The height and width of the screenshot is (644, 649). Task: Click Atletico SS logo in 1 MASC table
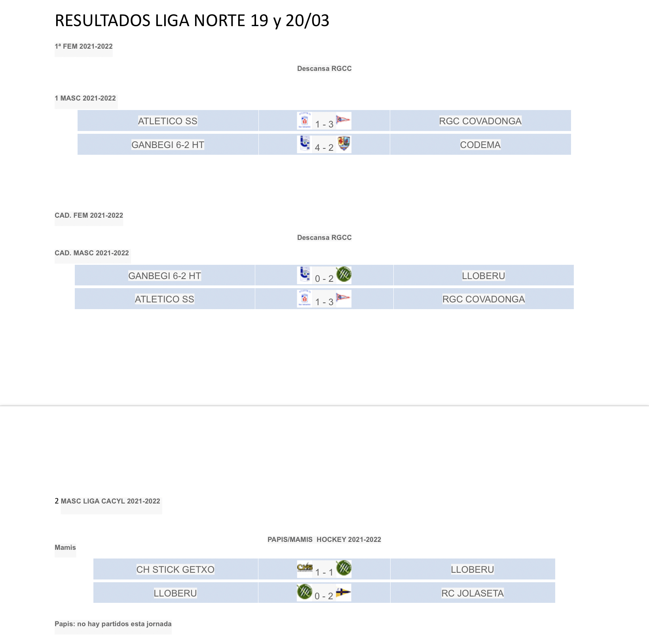(304, 120)
